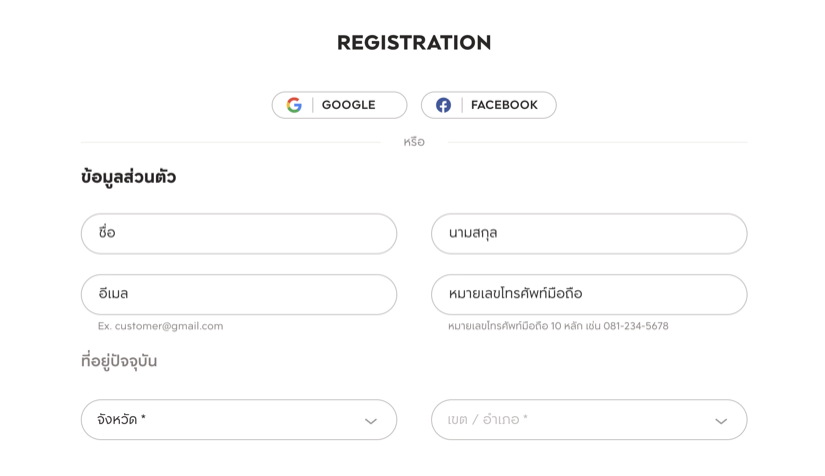Image resolution: width=825 pixels, height=476 pixels.
Task: Click the customer@gmail.com example hint text
Action: pyautogui.click(x=169, y=326)
